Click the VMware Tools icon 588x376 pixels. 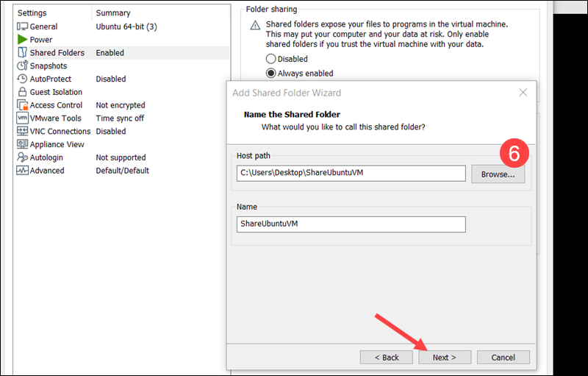(22, 118)
